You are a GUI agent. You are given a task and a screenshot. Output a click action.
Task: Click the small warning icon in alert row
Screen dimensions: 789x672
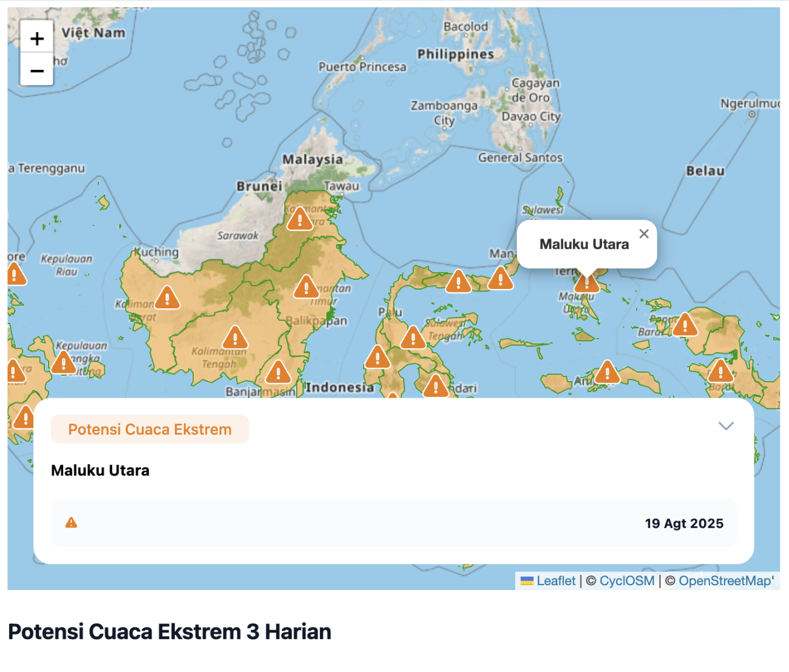click(x=72, y=523)
